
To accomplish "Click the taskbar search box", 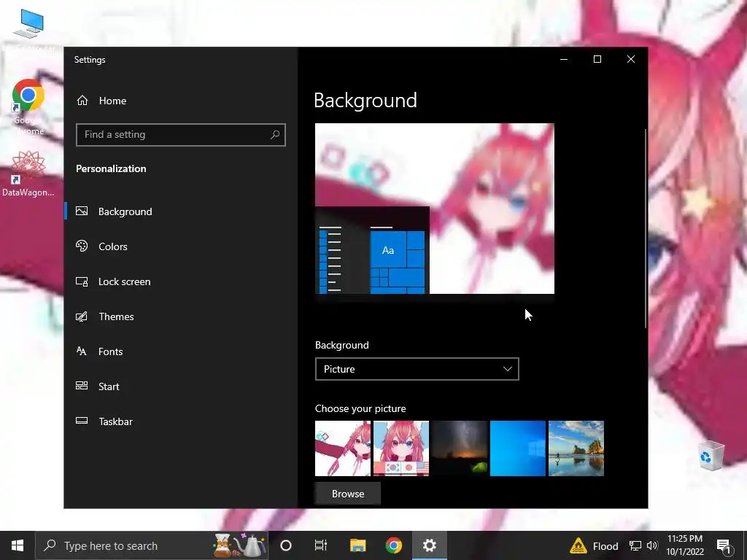I will click(x=152, y=545).
